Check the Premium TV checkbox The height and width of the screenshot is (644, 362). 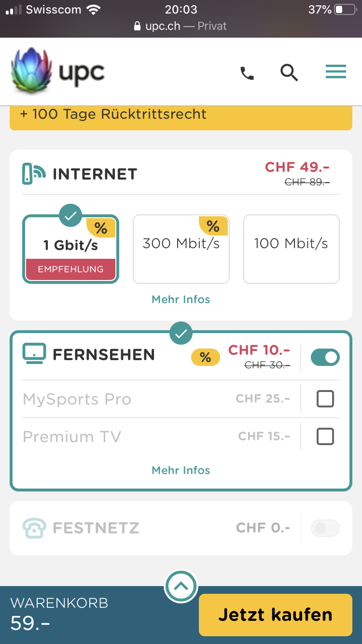[325, 436]
